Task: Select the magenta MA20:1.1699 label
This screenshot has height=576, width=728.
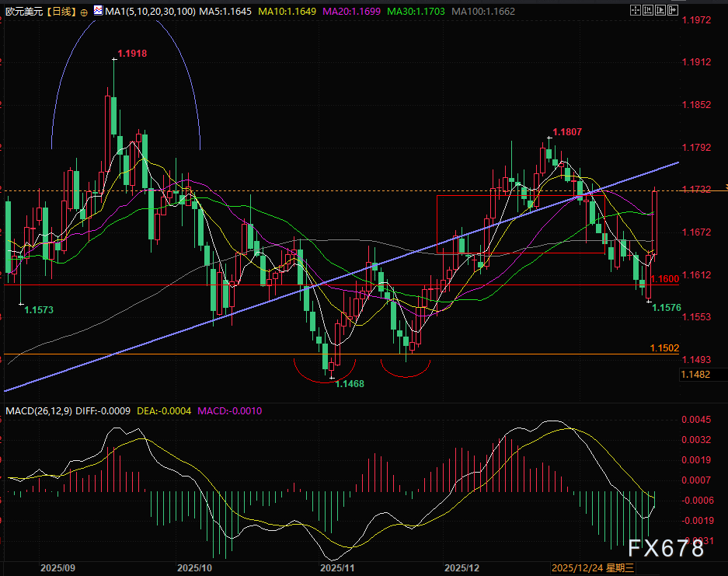Action: 352,12
